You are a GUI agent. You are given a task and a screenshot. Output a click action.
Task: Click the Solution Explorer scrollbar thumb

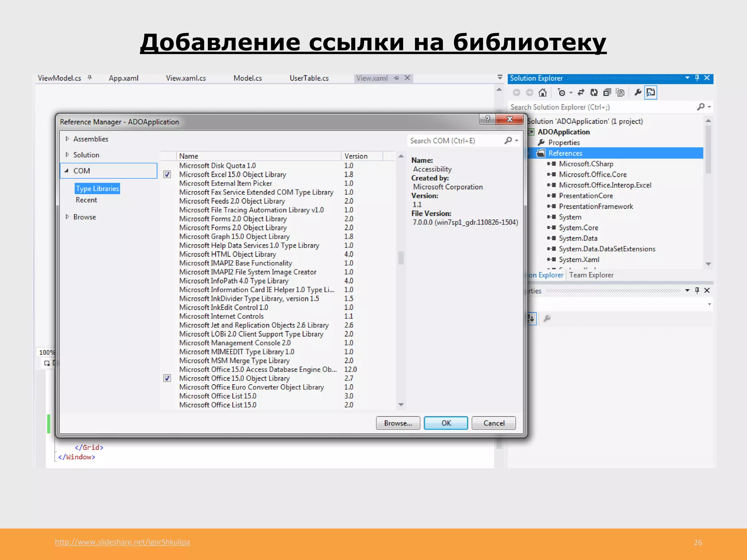point(708,149)
